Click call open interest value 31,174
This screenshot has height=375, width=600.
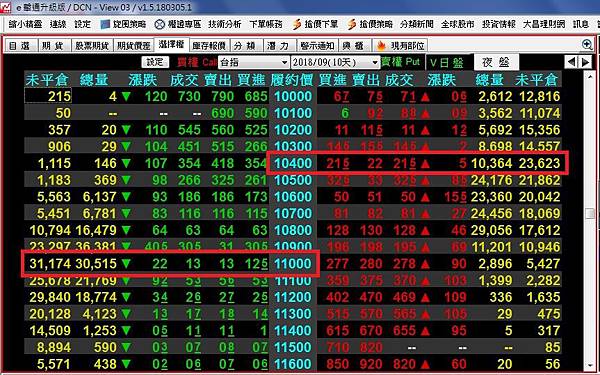pos(50,264)
